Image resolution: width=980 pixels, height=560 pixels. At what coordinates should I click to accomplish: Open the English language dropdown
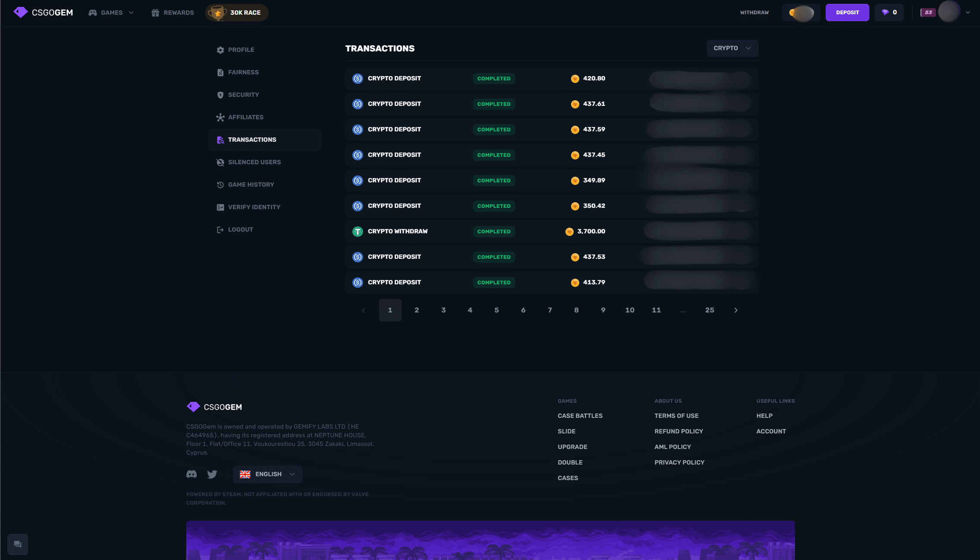click(268, 474)
